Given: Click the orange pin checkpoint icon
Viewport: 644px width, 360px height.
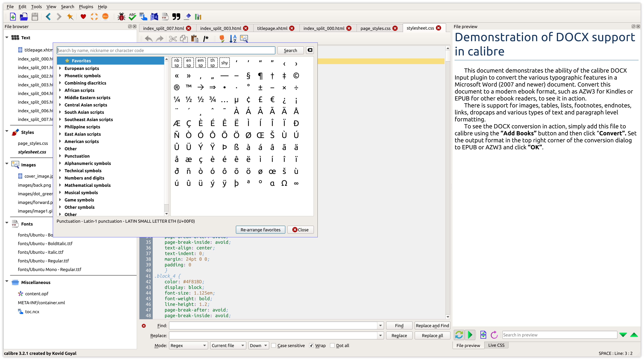Looking at the screenshot, I should point(70,17).
